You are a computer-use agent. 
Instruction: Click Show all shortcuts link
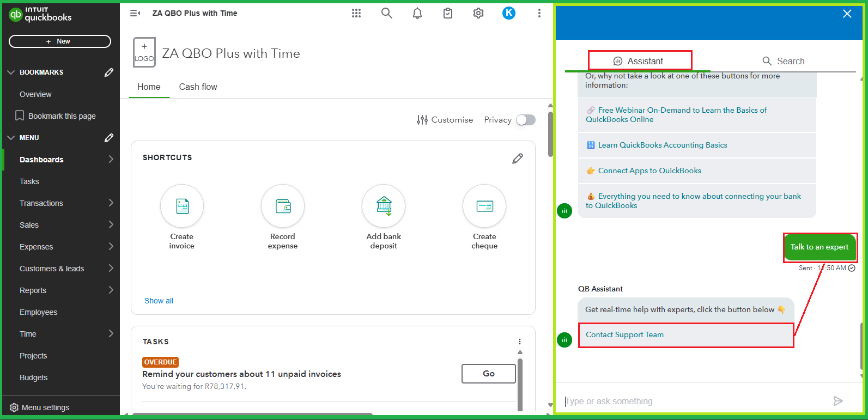159,301
